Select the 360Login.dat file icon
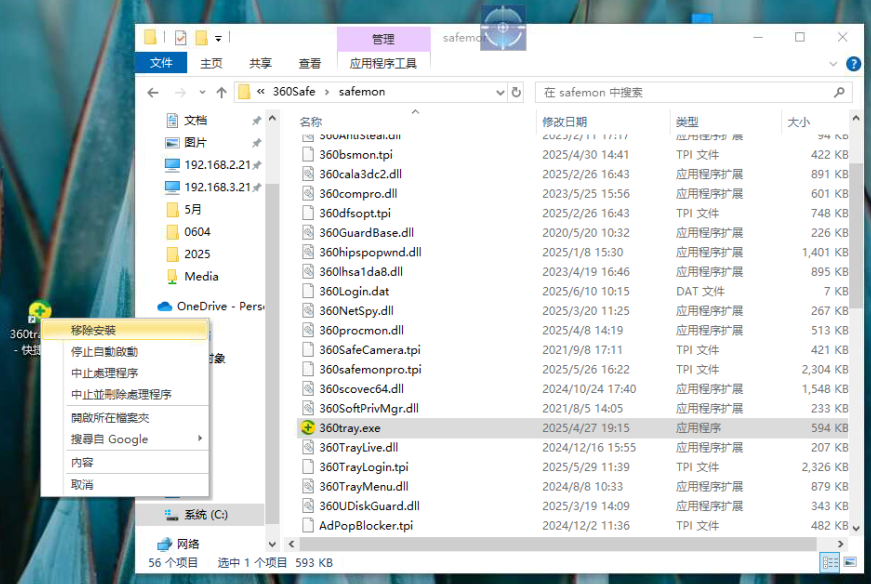The width and height of the screenshot is (871, 584). (x=308, y=291)
